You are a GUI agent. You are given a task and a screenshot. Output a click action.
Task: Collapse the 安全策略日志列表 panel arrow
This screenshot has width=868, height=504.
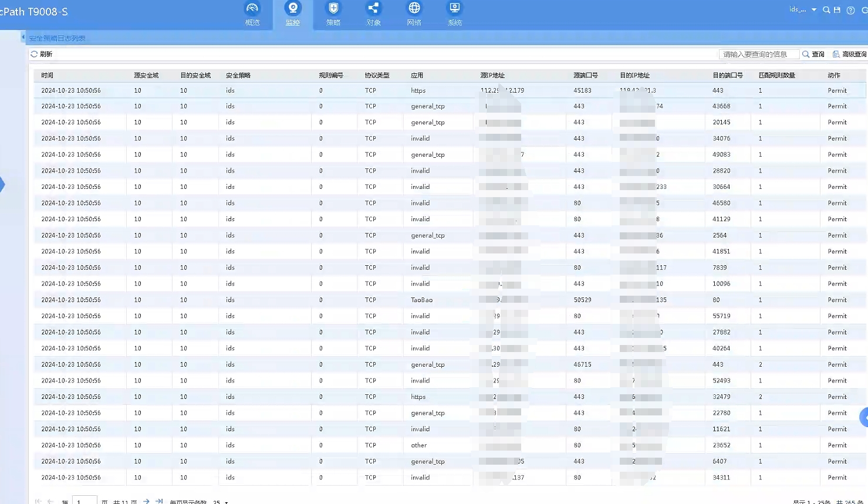click(x=23, y=38)
